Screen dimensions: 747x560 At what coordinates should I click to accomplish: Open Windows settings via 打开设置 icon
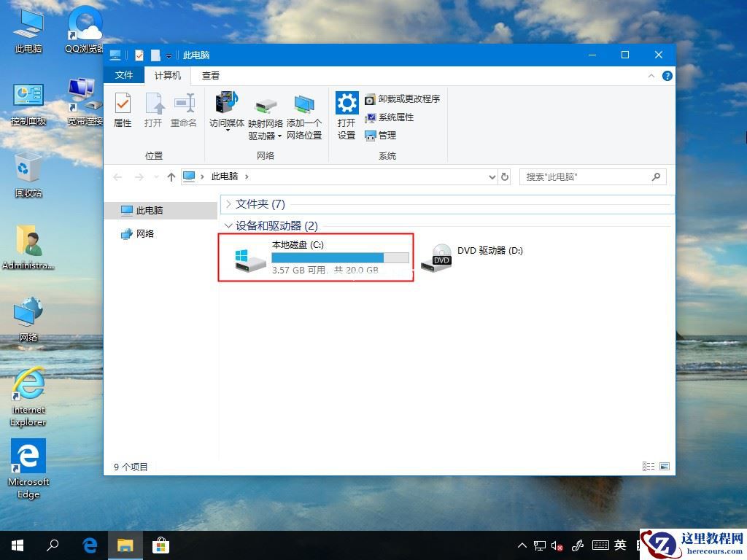click(x=346, y=109)
